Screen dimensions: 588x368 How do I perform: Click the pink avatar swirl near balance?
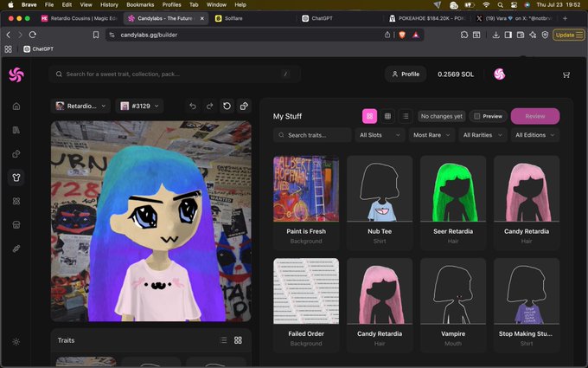pos(499,74)
